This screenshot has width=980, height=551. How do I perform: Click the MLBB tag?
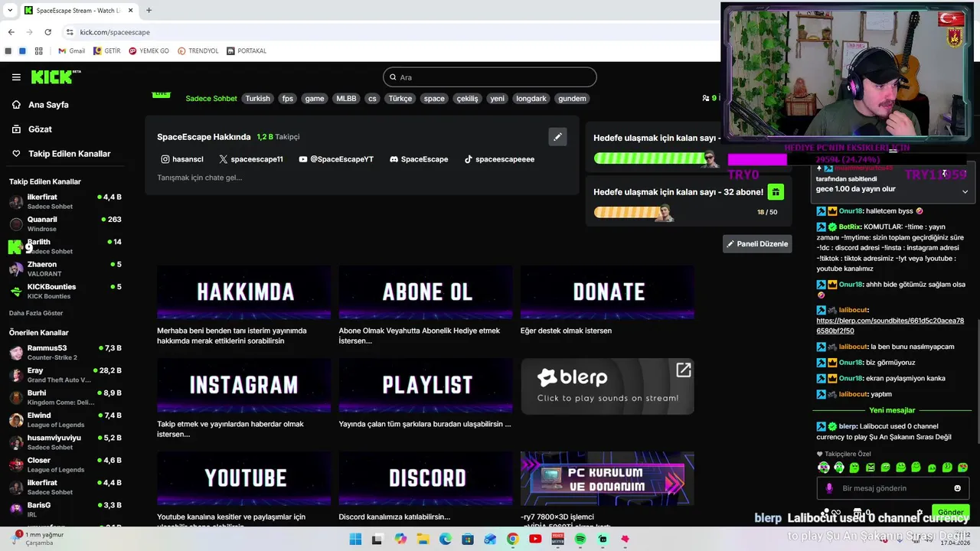[x=346, y=99]
